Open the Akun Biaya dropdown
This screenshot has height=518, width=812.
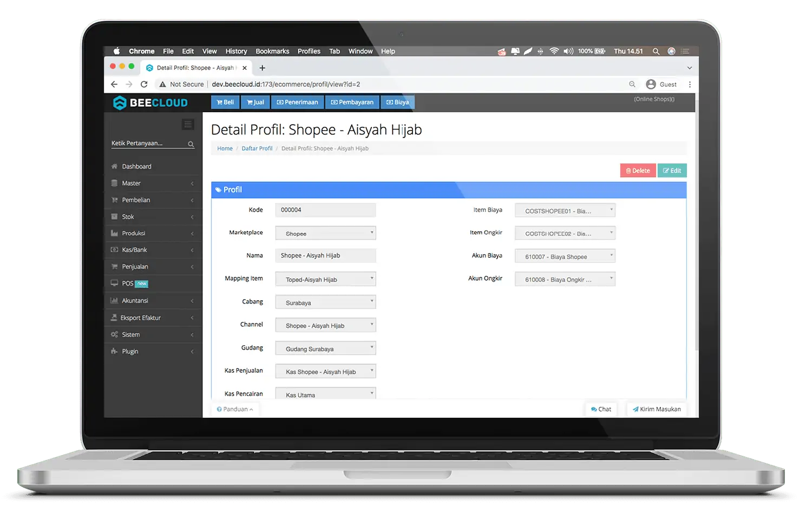[565, 256]
